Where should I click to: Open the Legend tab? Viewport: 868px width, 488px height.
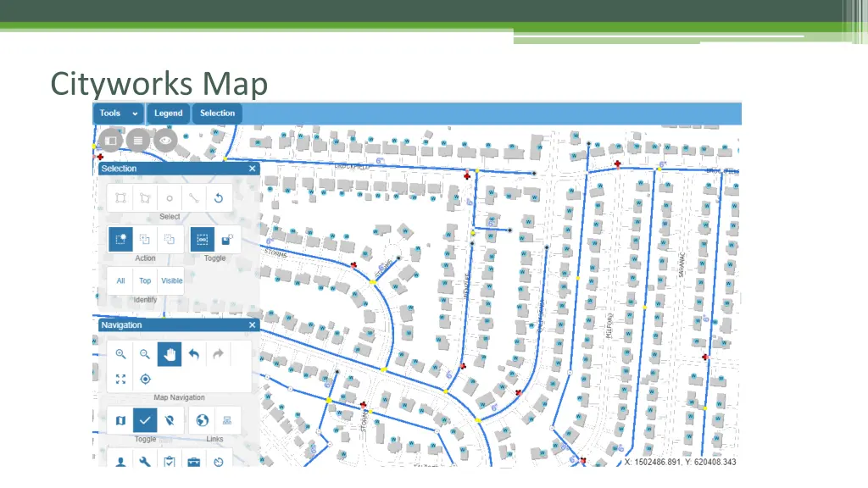click(169, 113)
